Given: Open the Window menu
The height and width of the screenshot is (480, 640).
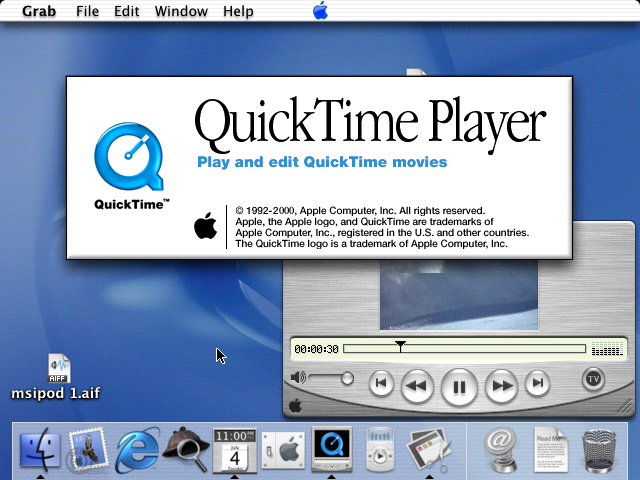Looking at the screenshot, I should click(x=181, y=11).
